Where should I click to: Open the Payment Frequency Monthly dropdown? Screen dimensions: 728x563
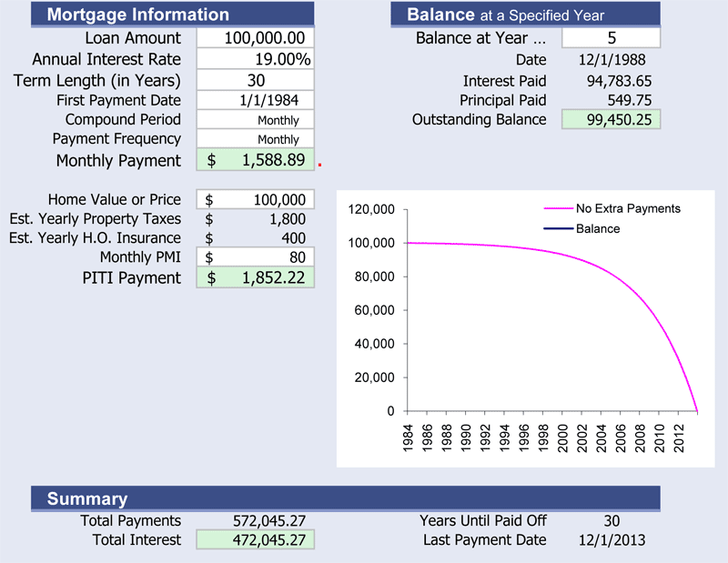point(256,139)
